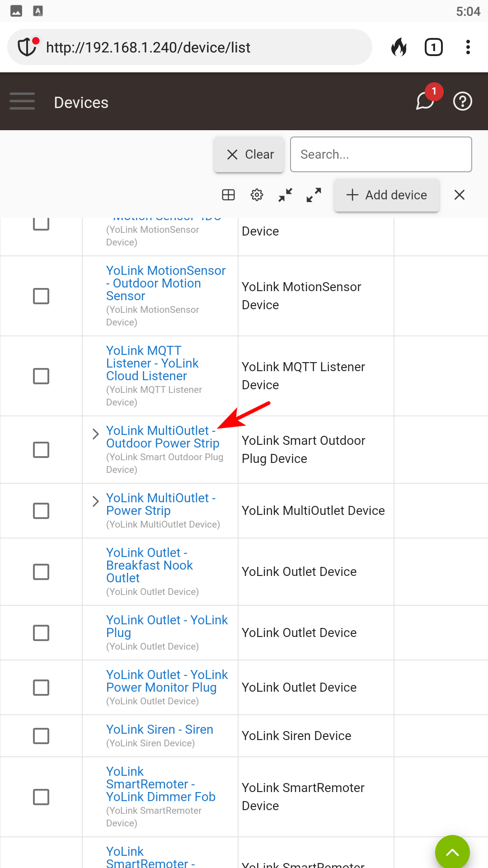The height and width of the screenshot is (868, 488).
Task: Open YoLink MultiOutlet - Outdoor Power Strip link
Action: coord(163,437)
